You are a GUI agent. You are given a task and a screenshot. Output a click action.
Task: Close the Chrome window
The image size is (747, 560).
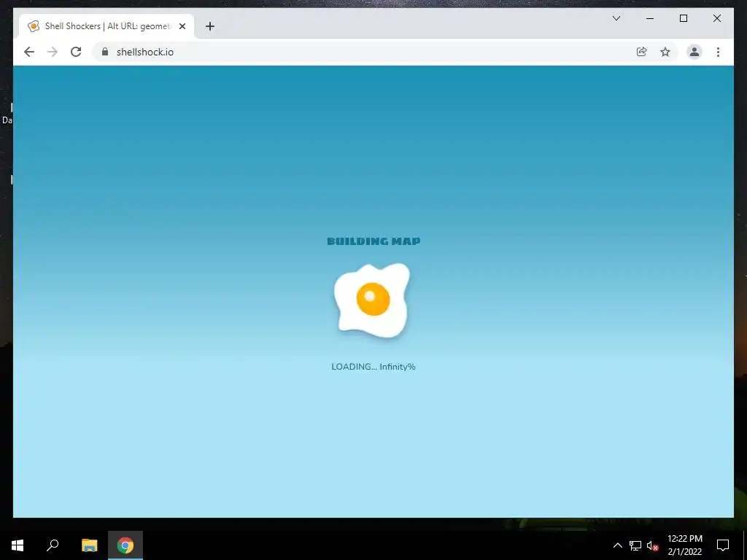pyautogui.click(x=716, y=18)
